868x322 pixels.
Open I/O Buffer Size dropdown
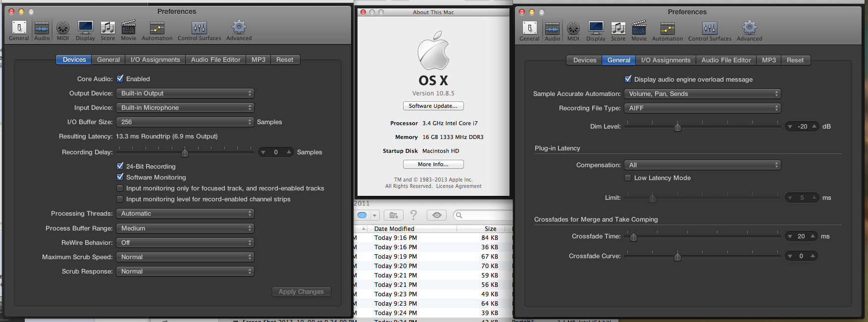[185, 122]
